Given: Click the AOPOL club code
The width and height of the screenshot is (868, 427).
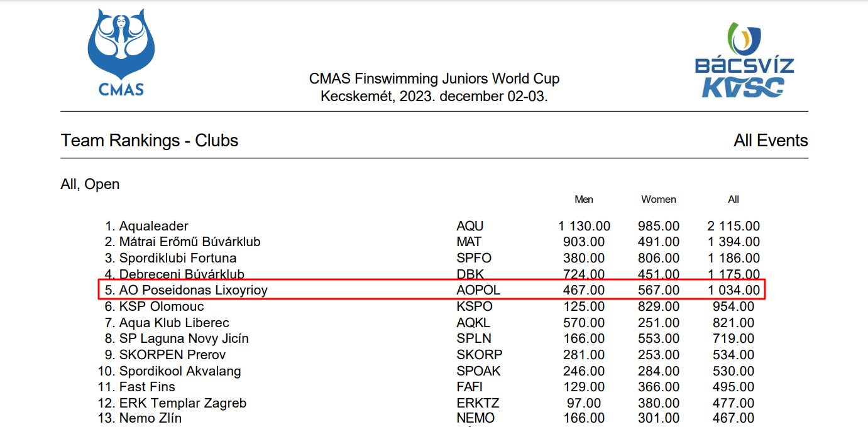Looking at the screenshot, I should (478, 291).
